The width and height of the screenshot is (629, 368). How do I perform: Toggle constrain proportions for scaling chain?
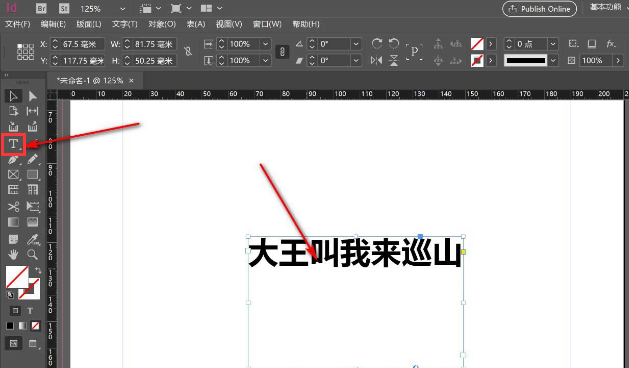coord(282,52)
